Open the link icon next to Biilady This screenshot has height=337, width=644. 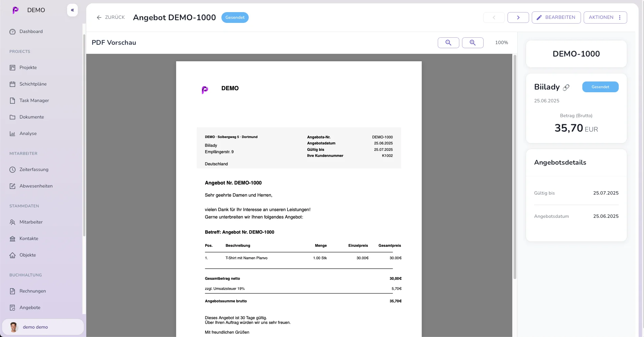click(x=566, y=87)
